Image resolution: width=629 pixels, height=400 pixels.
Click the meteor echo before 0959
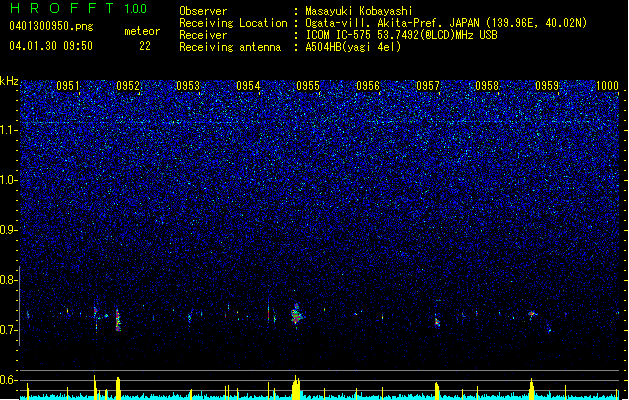coord(532,314)
